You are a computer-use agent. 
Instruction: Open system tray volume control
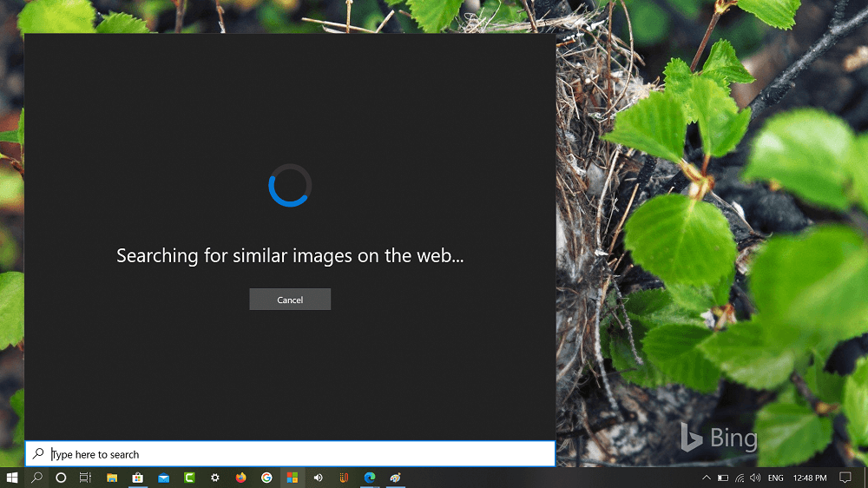pos(755,478)
